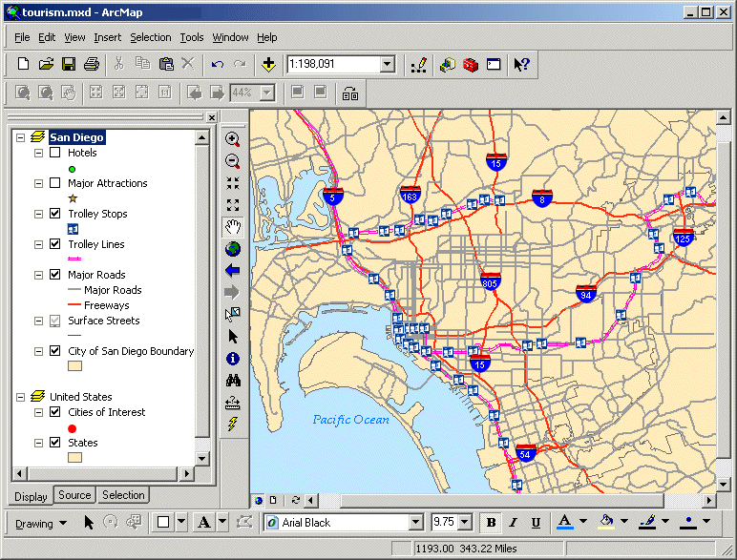Select the Measure tool
The width and height of the screenshot is (737, 560).
point(233,403)
